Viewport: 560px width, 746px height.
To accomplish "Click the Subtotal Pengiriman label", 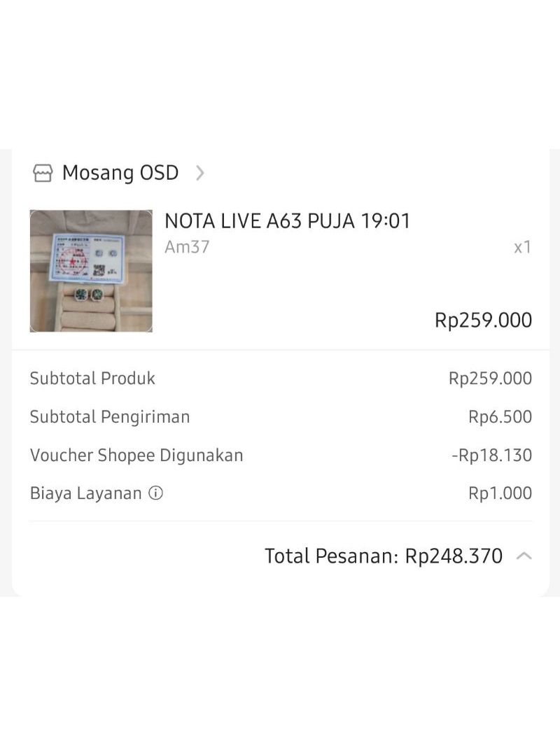I will tap(110, 417).
